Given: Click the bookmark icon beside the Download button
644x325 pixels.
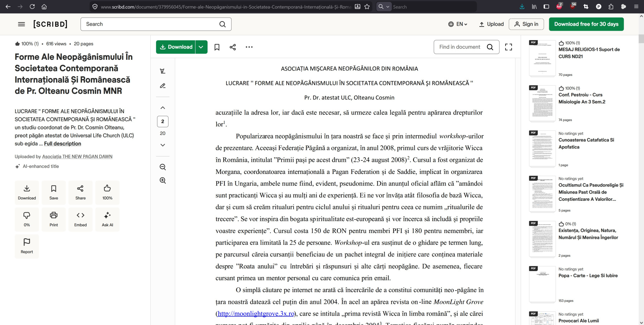Looking at the screenshot, I should 217,47.
